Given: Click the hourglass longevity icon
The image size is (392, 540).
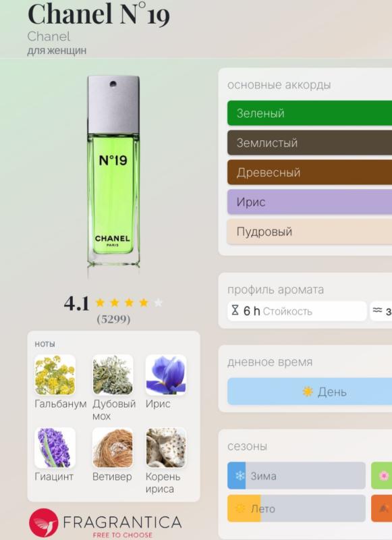Looking at the screenshot, I should pos(235,310).
